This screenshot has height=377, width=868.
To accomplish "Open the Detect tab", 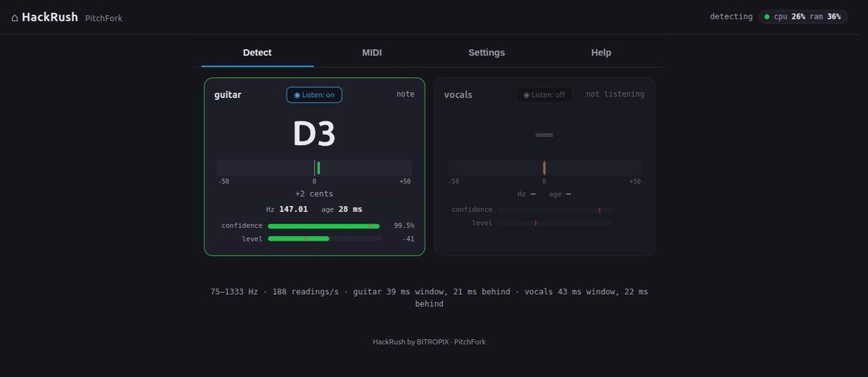I will click(x=257, y=52).
